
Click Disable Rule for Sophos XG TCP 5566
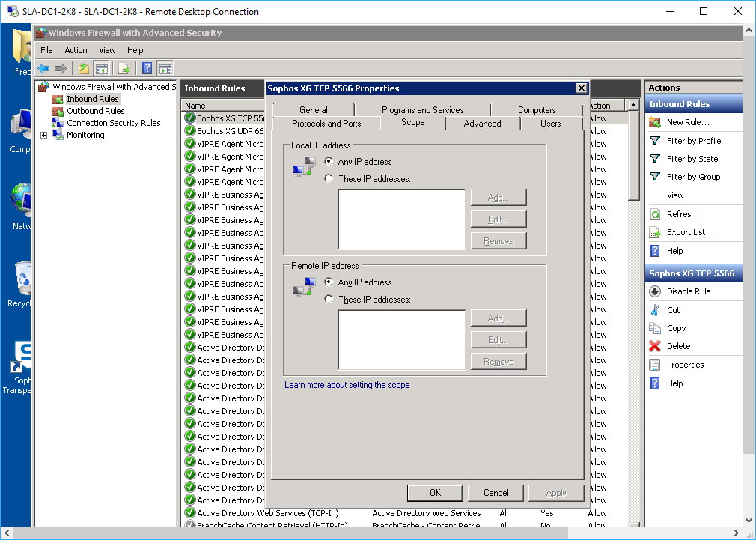689,291
